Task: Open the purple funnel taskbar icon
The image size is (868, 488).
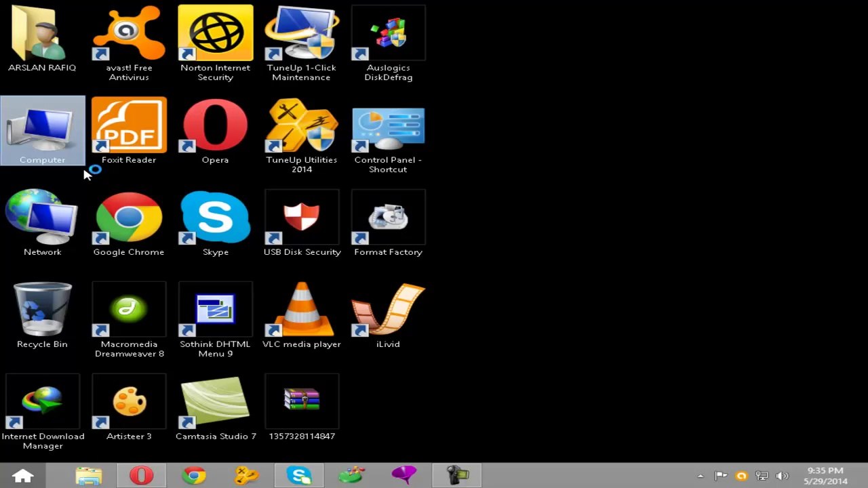Action: [403, 476]
